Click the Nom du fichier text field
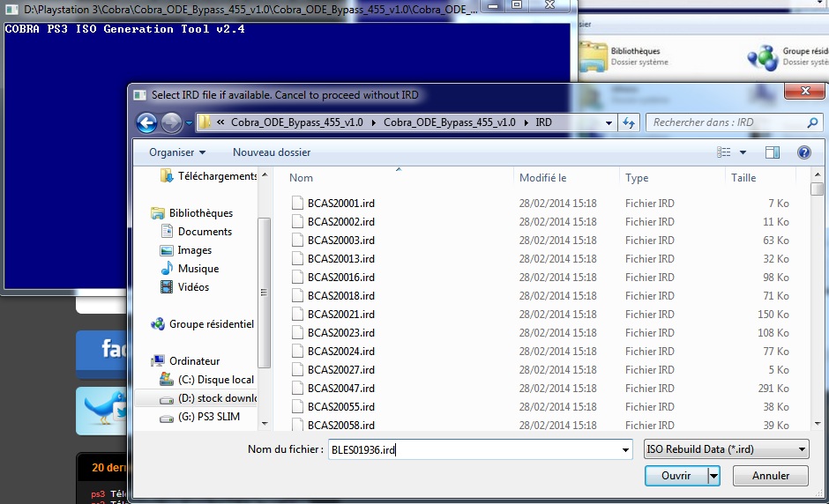This screenshot has width=829, height=504. [479, 449]
